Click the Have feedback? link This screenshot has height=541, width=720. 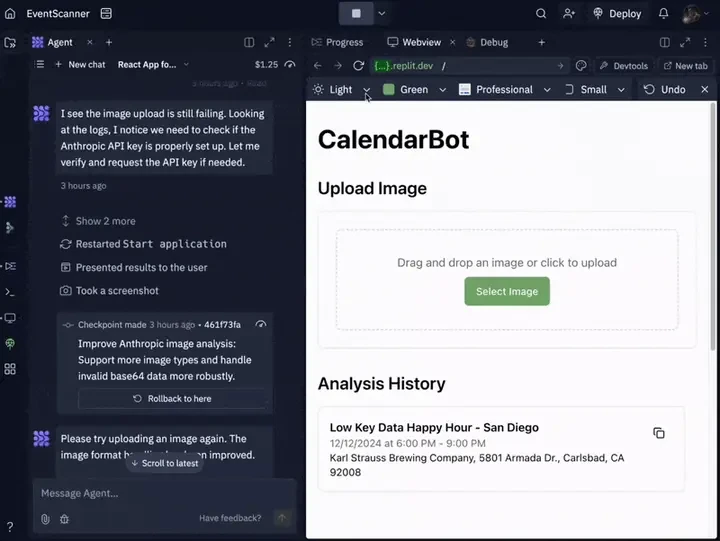230,518
